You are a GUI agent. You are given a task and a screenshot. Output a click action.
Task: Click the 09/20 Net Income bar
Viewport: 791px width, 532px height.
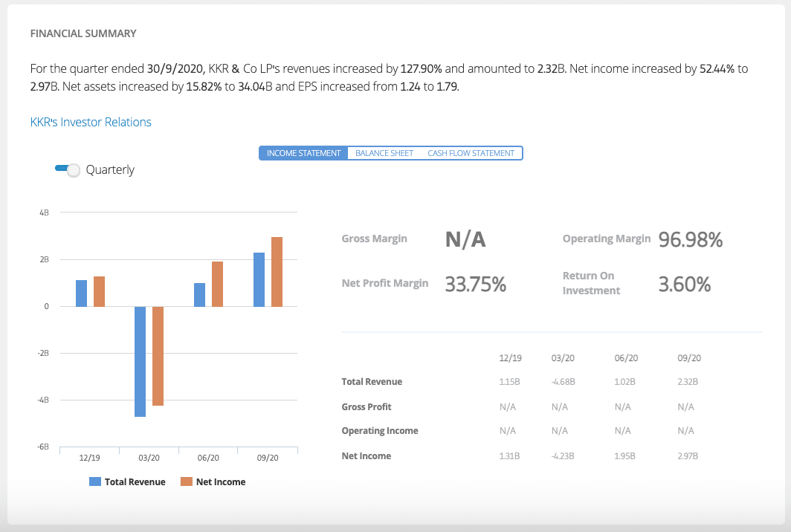pyautogui.click(x=277, y=272)
